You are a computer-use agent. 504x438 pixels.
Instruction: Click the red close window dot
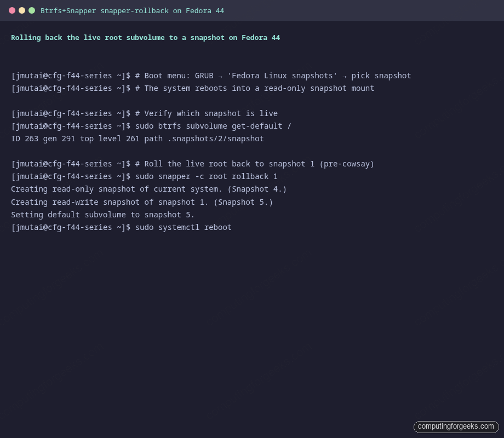(12, 10)
